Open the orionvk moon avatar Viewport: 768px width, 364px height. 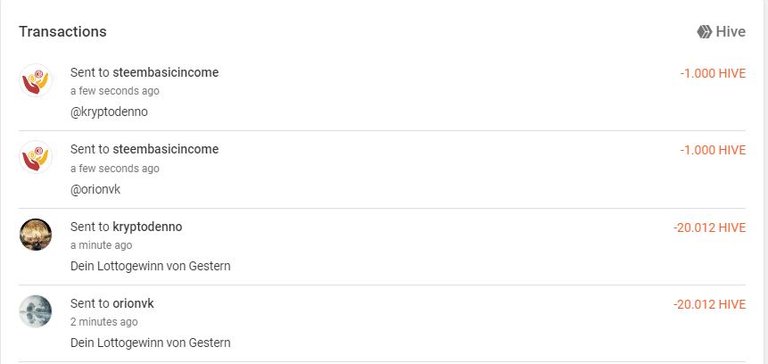(36, 311)
